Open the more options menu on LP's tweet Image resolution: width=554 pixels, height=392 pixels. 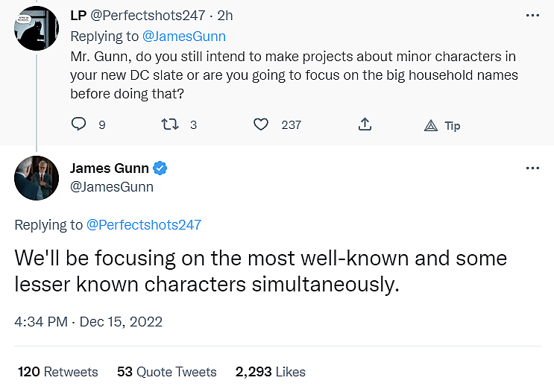(x=532, y=15)
